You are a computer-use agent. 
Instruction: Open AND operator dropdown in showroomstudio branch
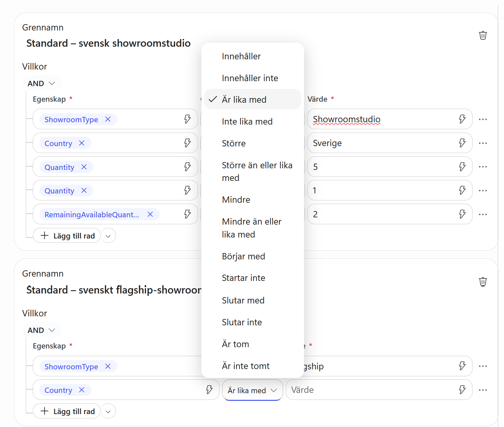click(x=42, y=83)
